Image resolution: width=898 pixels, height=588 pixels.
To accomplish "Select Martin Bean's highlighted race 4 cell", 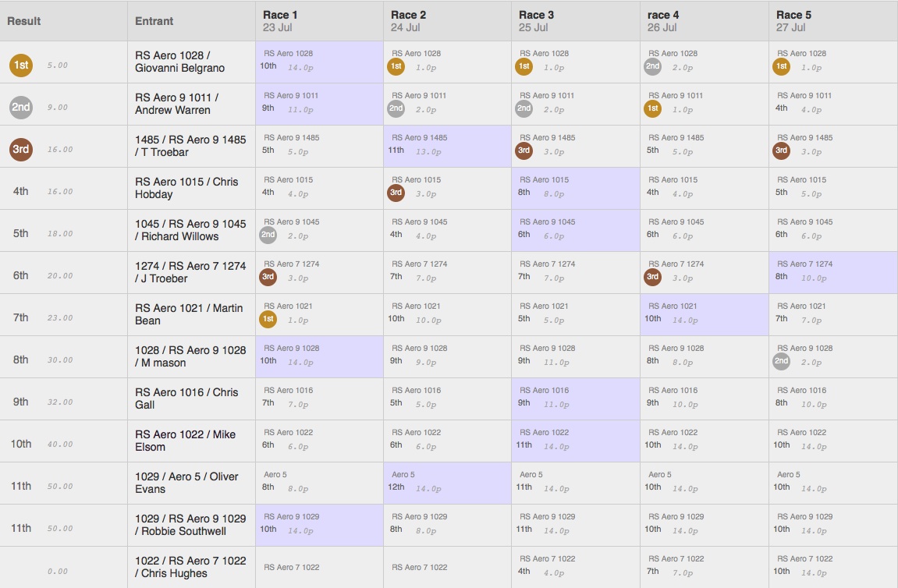I will (705, 315).
